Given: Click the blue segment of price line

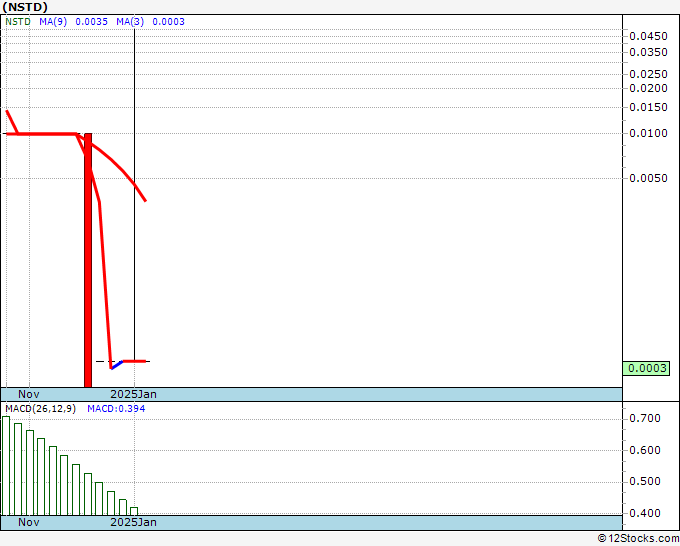Looking at the screenshot, I should 117,365.
